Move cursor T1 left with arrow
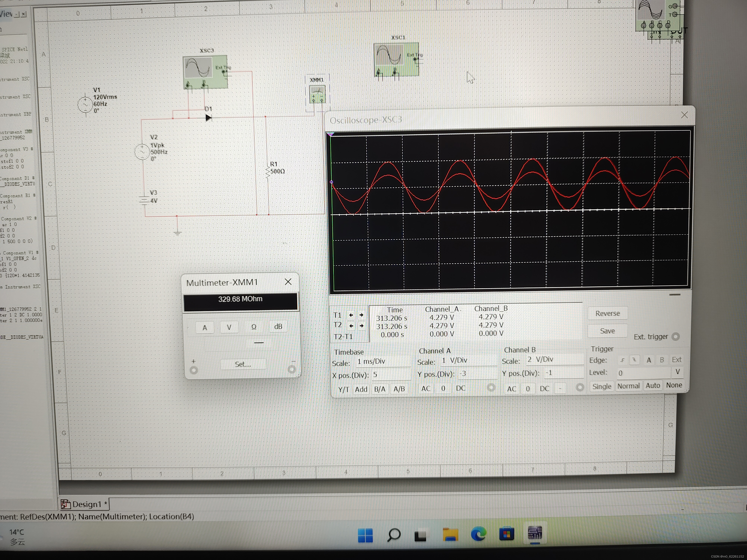This screenshot has width=747, height=560. 351,315
